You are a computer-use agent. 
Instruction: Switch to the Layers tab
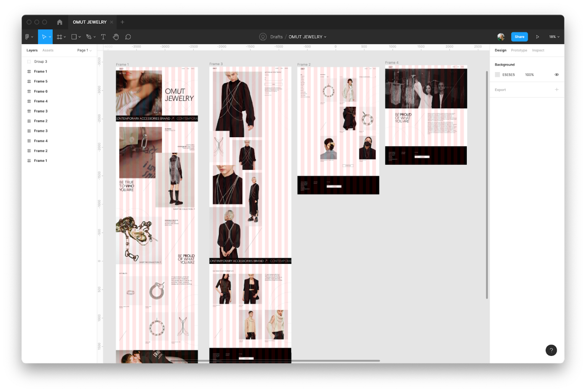pos(32,50)
